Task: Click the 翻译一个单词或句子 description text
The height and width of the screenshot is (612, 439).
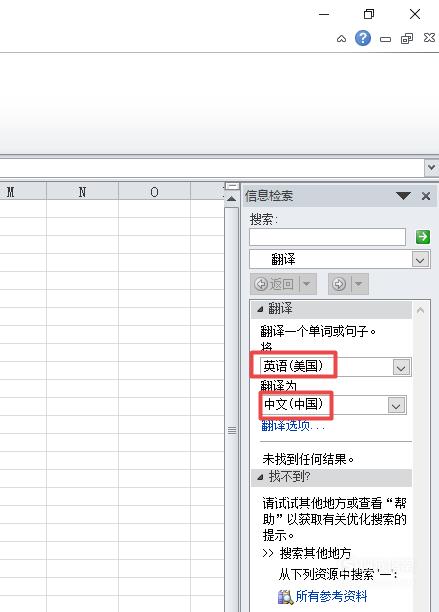Action: click(318, 331)
